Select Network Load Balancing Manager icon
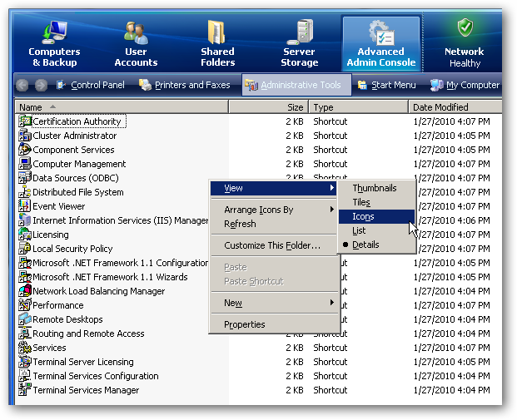This screenshot has width=517, height=420. [25, 291]
